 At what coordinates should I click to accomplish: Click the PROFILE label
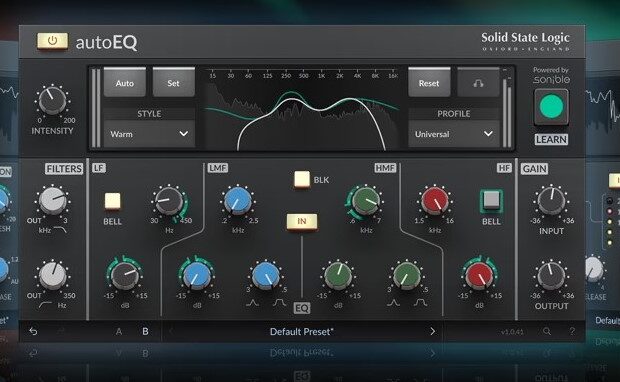[454, 114]
